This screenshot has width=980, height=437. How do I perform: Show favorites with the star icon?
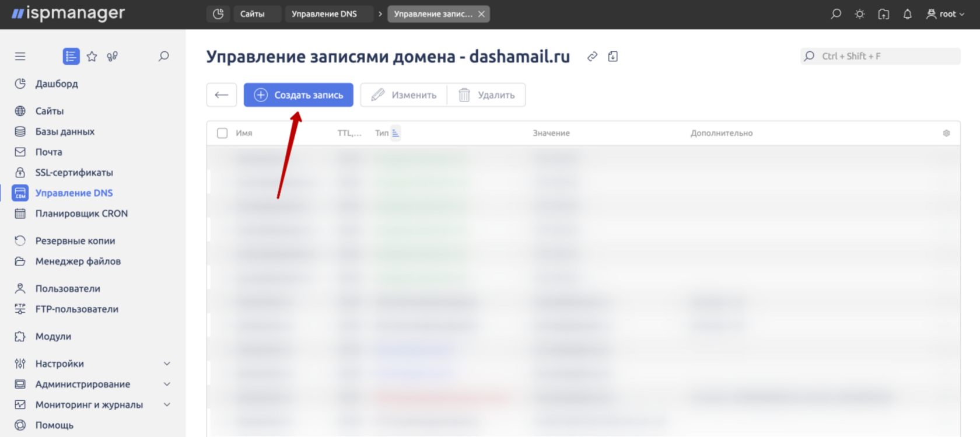[x=92, y=57]
